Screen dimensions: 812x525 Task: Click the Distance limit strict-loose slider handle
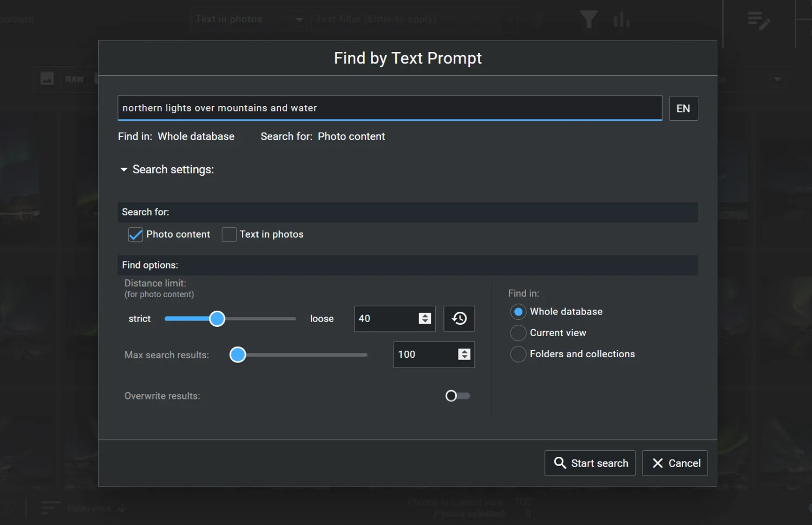click(217, 319)
